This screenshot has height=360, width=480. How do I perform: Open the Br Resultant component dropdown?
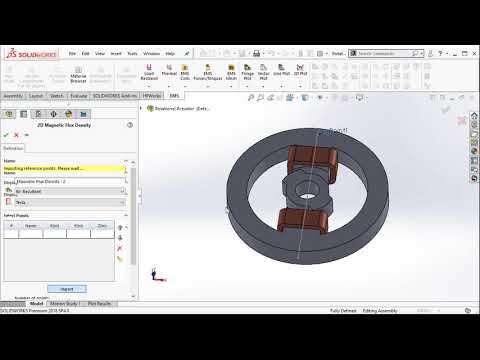(70, 191)
